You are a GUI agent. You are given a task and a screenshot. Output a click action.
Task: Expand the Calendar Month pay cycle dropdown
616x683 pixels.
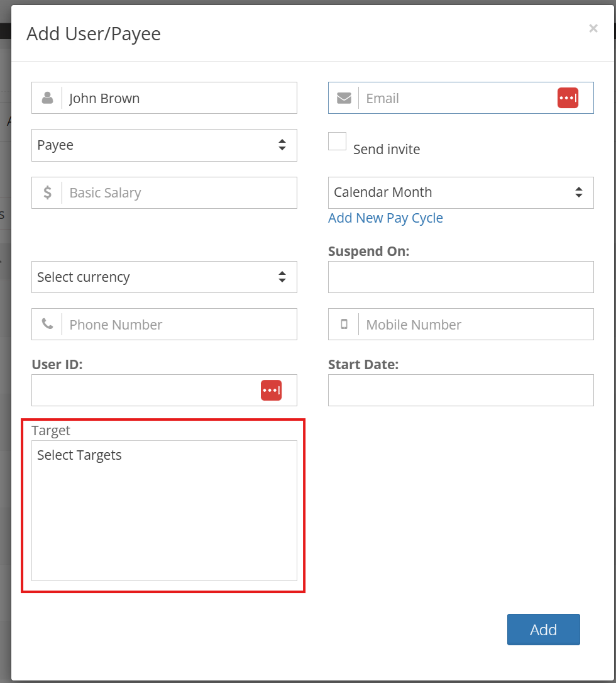pyautogui.click(x=461, y=192)
